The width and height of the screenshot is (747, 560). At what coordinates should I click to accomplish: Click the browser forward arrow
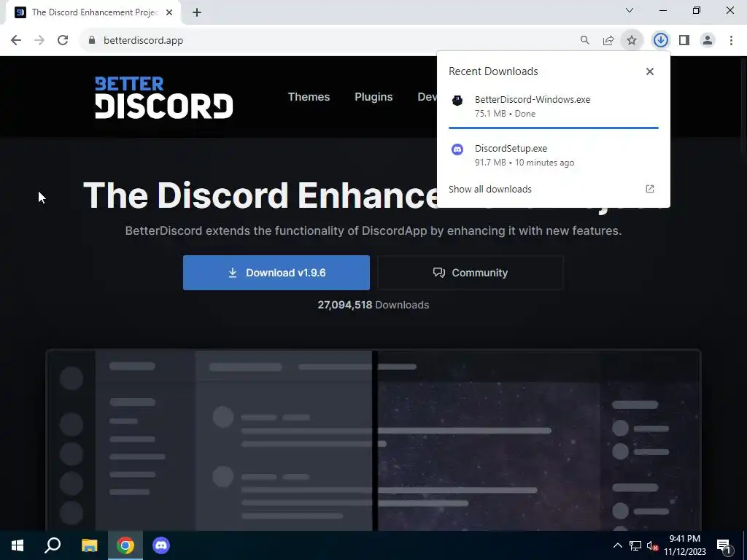coord(39,41)
